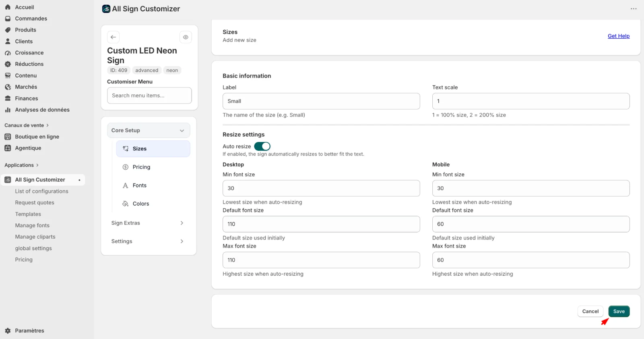
Task: Open the Fonts menu item
Action: [x=153, y=185]
